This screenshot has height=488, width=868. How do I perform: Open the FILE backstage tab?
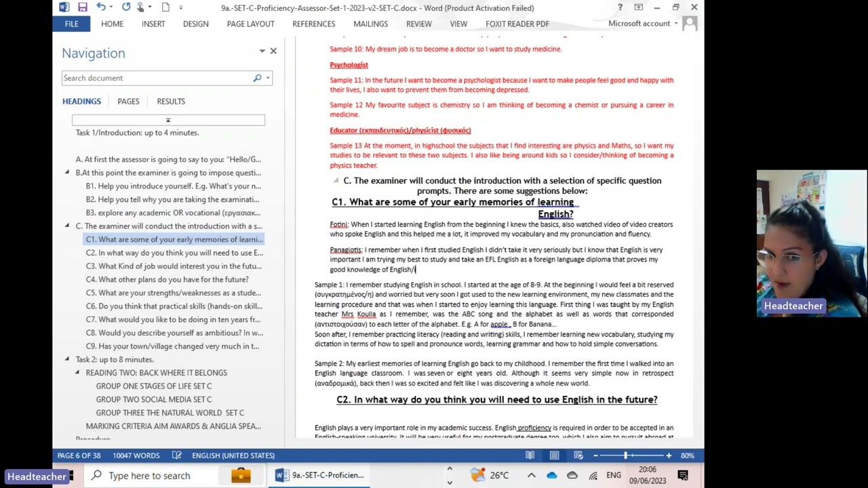71,24
